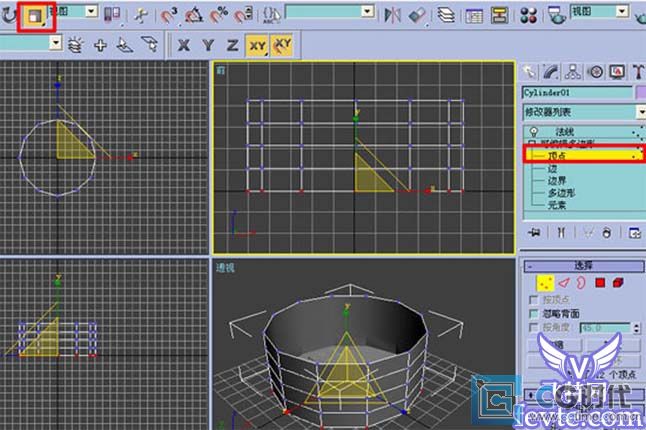Click the plus create icon in second row
Viewport: 646px width, 430px height.
tap(100, 44)
